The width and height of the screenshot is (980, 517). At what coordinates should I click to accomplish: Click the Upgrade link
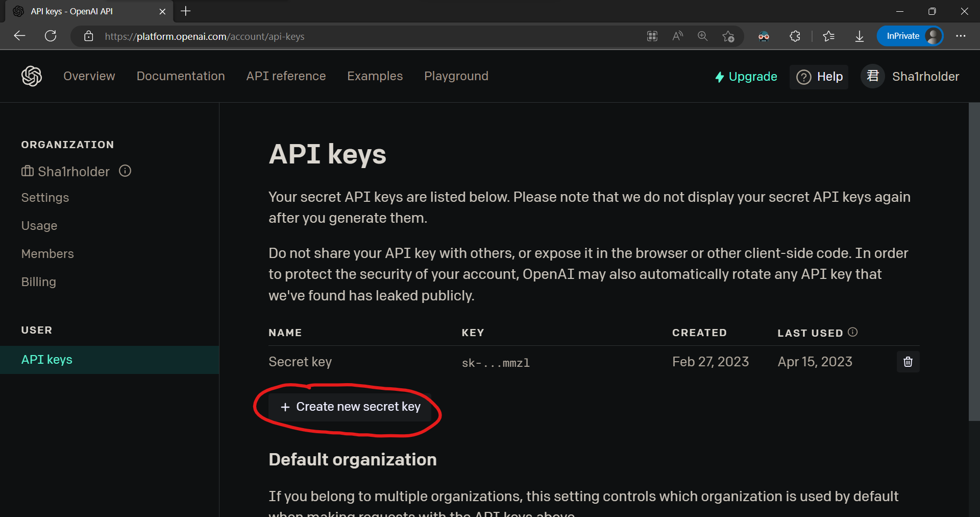tap(746, 77)
